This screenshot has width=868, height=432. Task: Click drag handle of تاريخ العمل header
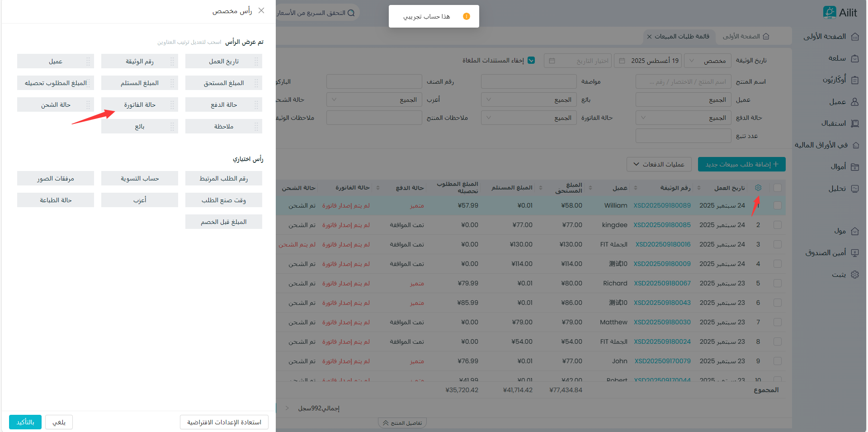pos(256,62)
